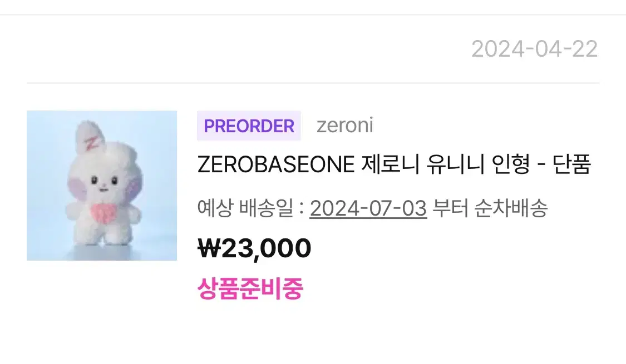Open the zeroni brand label
Screen dimensions: 626x364
[x=345, y=125]
